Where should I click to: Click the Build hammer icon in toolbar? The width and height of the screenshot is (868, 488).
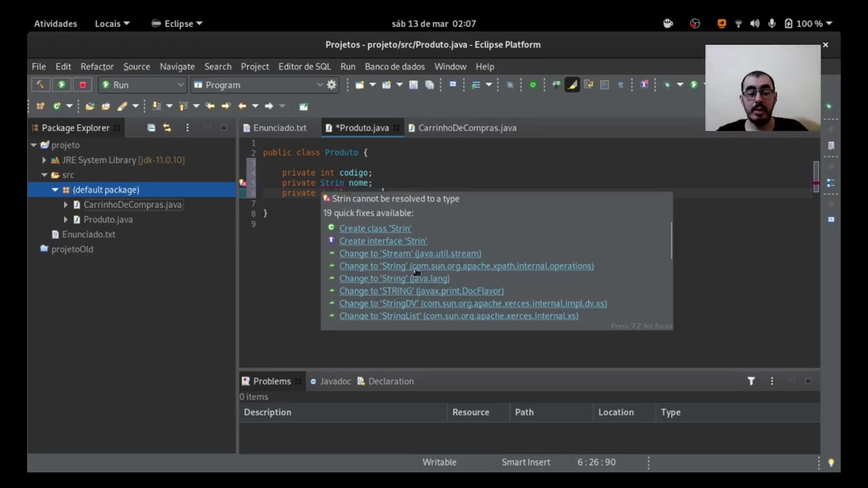(x=41, y=85)
